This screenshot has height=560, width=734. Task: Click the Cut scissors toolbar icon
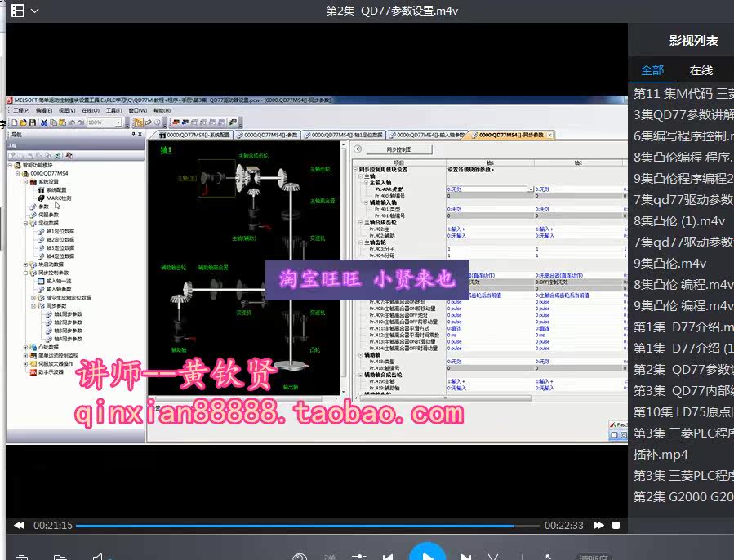[44, 122]
